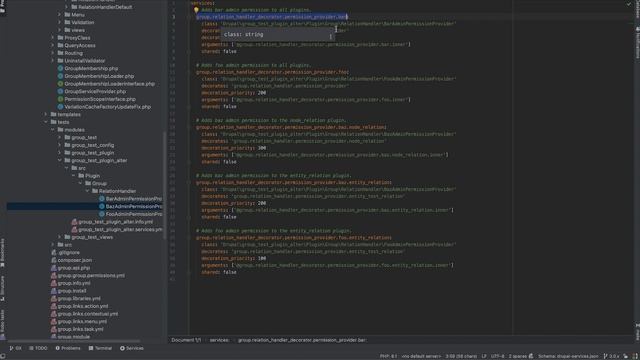Image resolution: width=640 pixels, height=360 pixels.
Task: Open the Problems tool window tab
Action: 68,348
